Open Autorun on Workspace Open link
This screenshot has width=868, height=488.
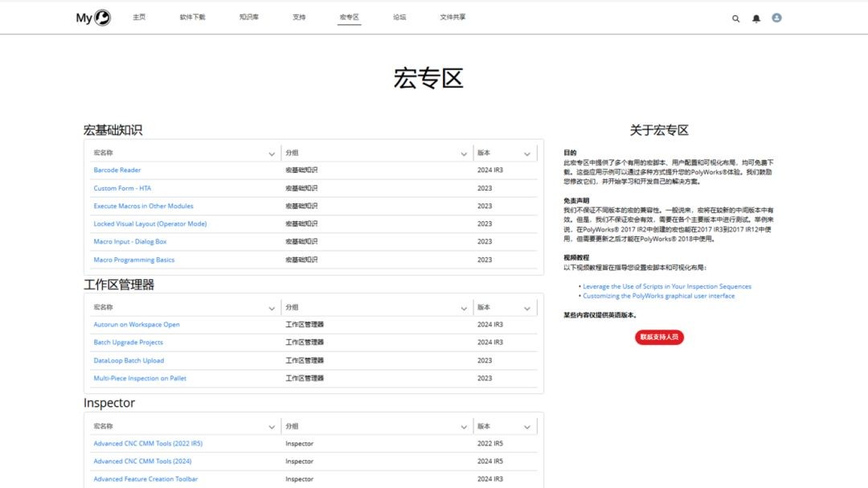coord(136,325)
